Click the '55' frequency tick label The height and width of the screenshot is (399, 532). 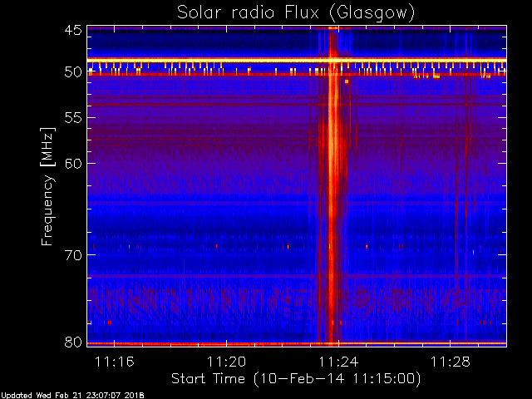coord(73,118)
